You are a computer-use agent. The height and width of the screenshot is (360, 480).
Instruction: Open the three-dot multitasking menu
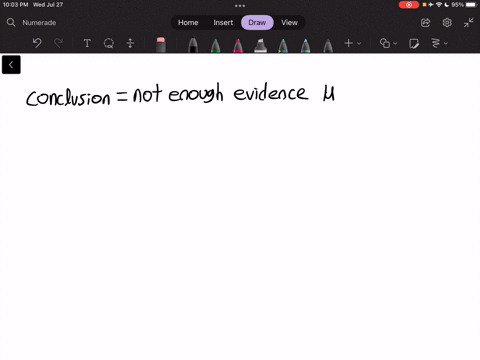(x=240, y=6)
